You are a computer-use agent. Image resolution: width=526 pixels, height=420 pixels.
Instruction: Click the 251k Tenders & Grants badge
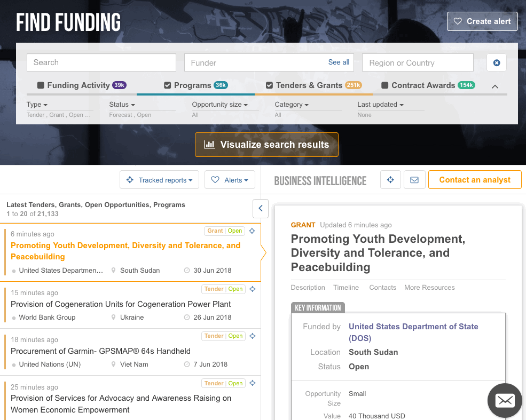(x=353, y=85)
